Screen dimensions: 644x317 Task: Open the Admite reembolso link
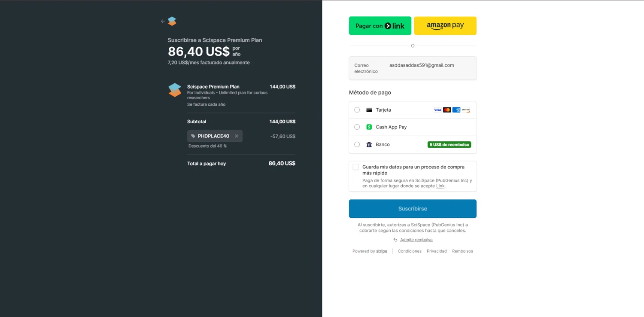tap(416, 240)
